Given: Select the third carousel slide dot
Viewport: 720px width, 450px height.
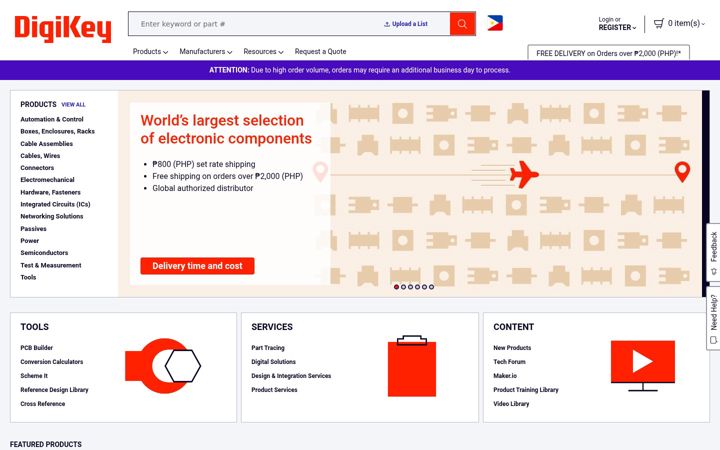Looking at the screenshot, I should (x=411, y=287).
